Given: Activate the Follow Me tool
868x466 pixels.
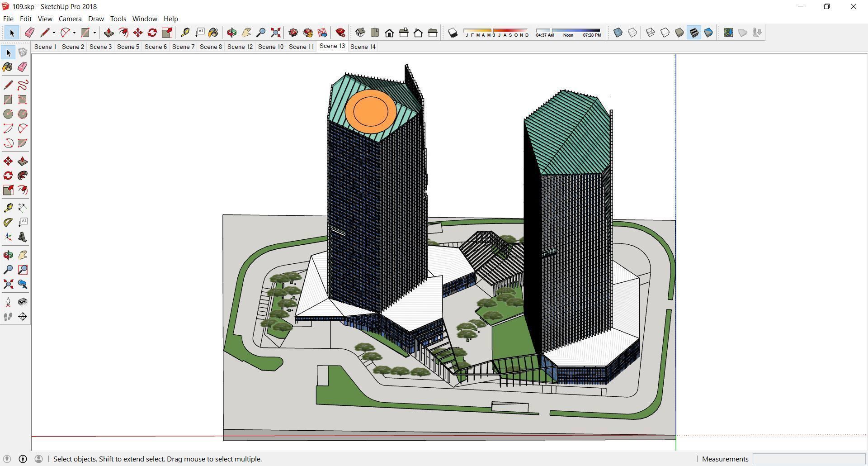Looking at the screenshot, I should 23,176.
